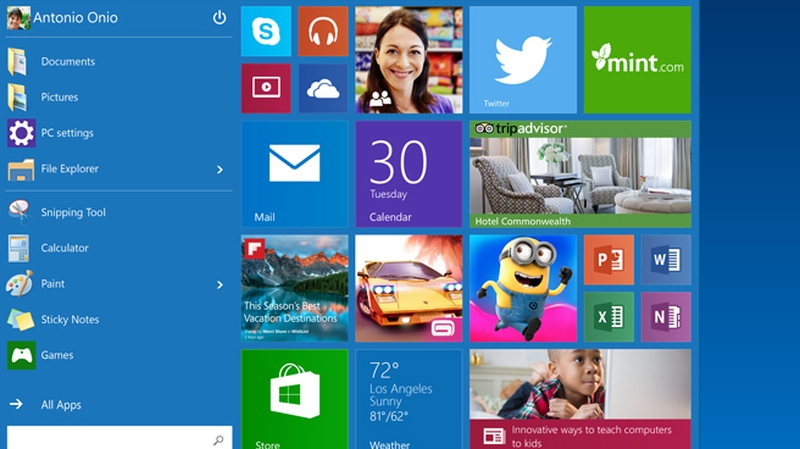
Task: Open Flipboard vacation destinations tile
Action: pos(294,288)
